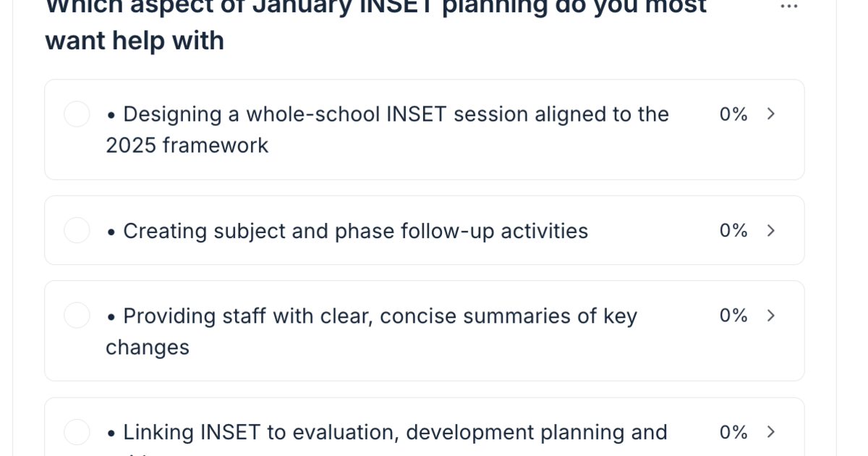Click 0% figure on Providing staff summaries option
This screenshot has width=868, height=456.
point(733,316)
